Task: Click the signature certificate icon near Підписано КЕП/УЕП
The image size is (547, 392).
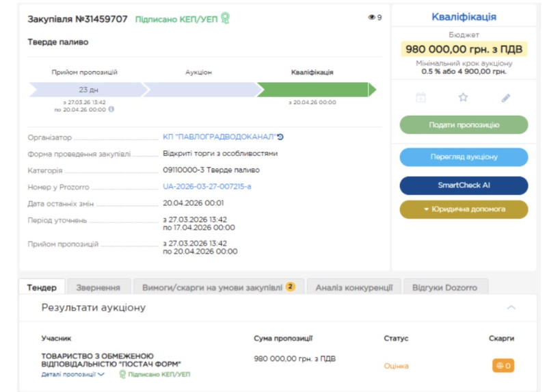Action: point(225,18)
